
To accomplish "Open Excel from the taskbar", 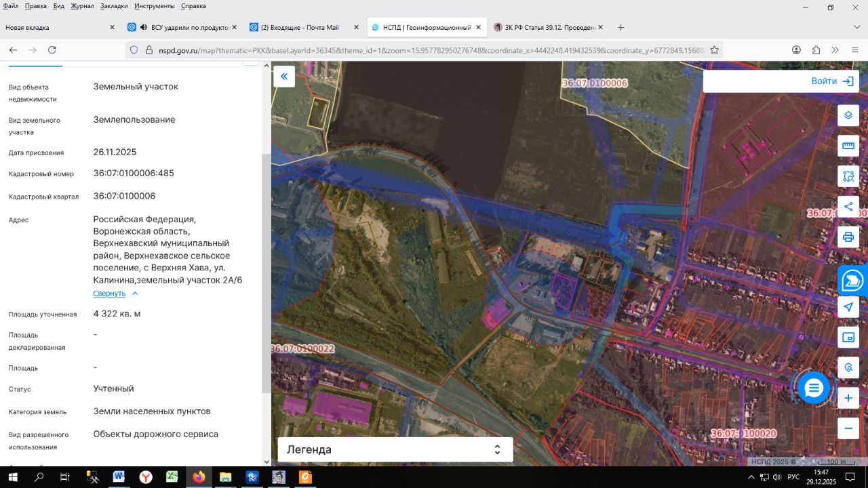I will pos(172,477).
